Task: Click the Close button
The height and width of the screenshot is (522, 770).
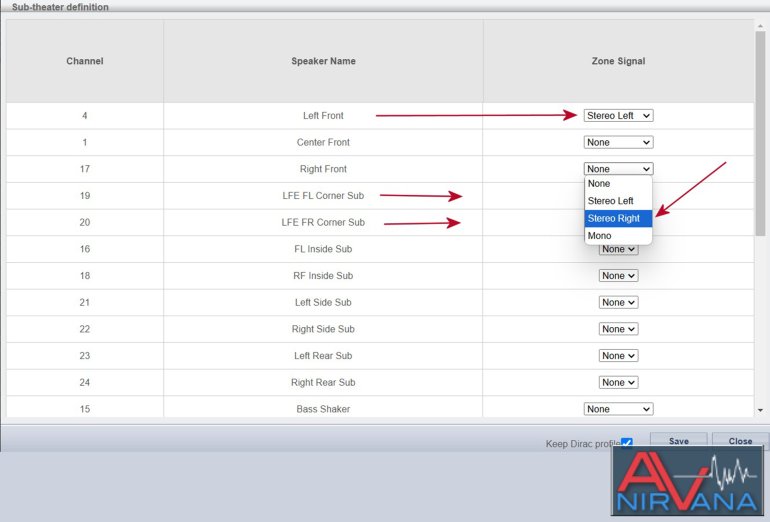Action: point(740,441)
